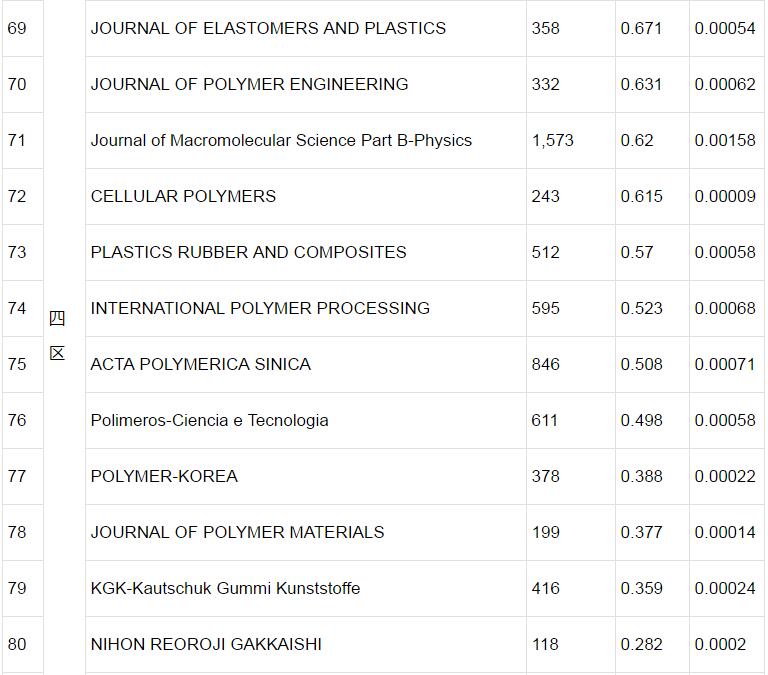Open KGK-Kautschuk Gummi Kunststoffe journal

point(225,588)
